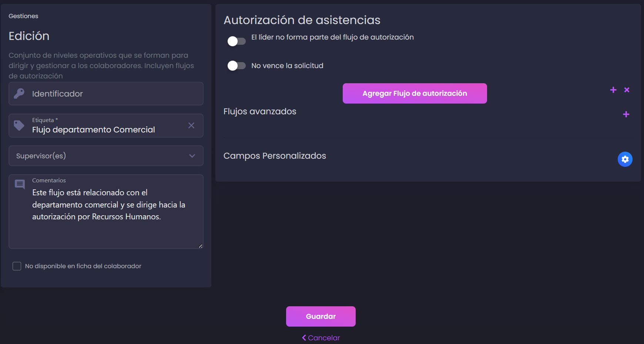Click the Campos Personalizados section title
Image resolution: width=644 pixels, height=344 pixels.
coord(275,156)
